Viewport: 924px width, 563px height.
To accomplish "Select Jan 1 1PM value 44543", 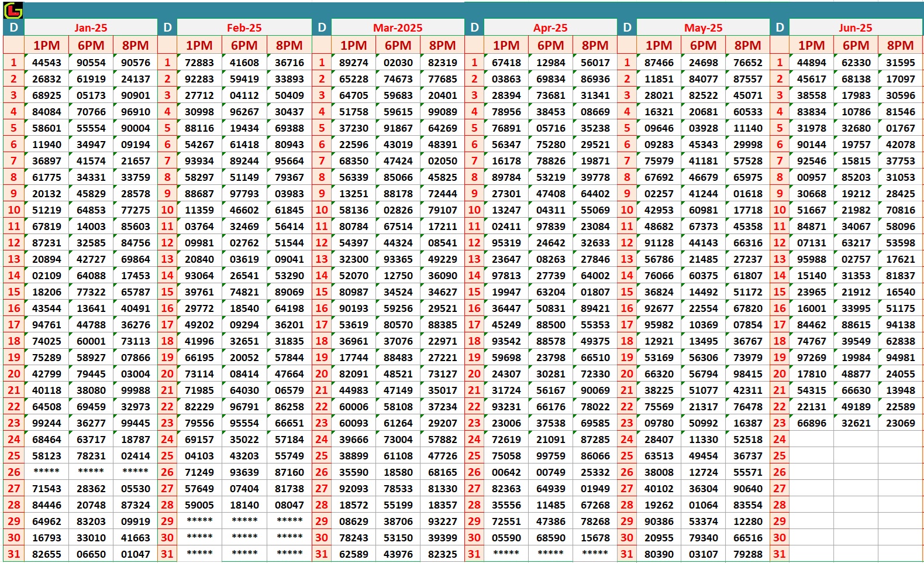I will (x=47, y=62).
